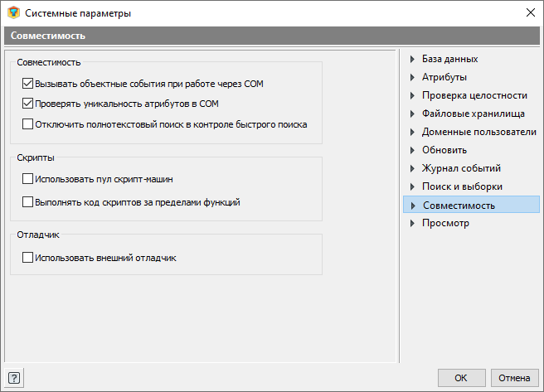Image resolution: width=544 pixels, height=392 pixels.
Task: Uncheck Проверять уникальность атрибутов в COM
Action: pyautogui.click(x=27, y=104)
